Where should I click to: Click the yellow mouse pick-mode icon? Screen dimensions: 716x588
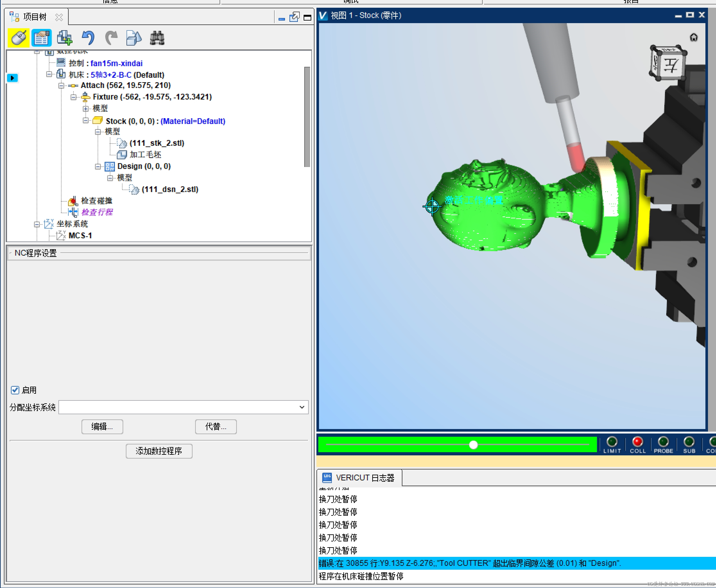(18, 37)
